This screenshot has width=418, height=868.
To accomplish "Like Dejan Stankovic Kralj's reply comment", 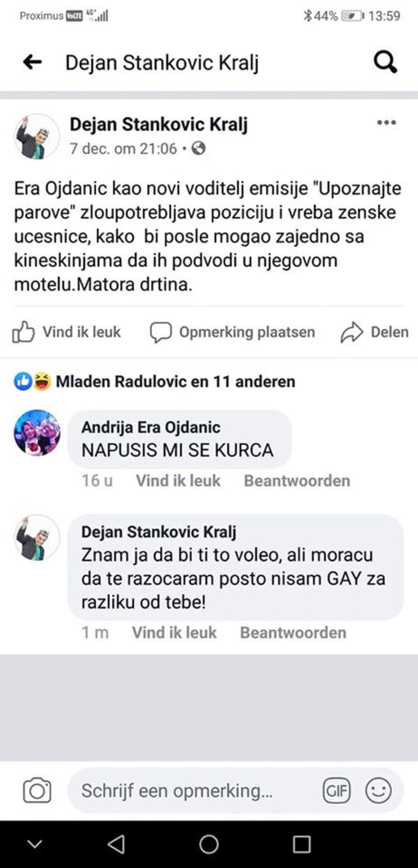I will coord(174,633).
